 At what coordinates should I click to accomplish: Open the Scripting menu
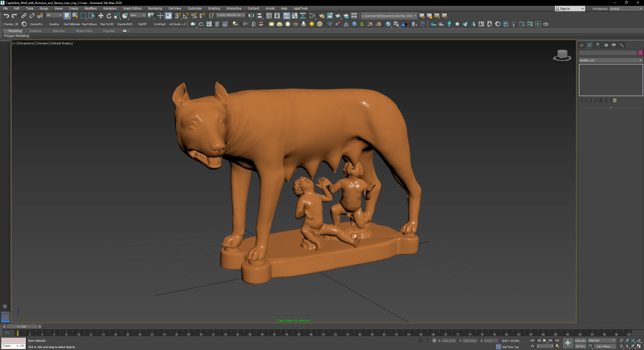[x=214, y=9]
